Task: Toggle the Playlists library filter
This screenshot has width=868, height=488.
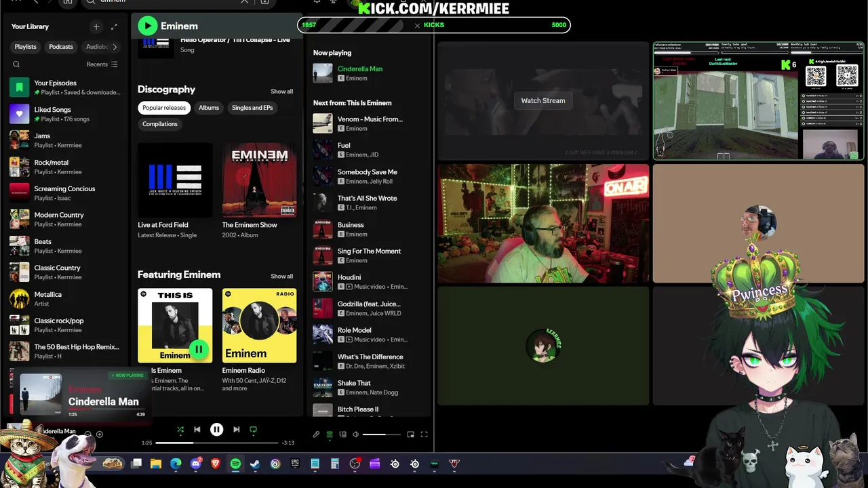Action: coord(26,47)
